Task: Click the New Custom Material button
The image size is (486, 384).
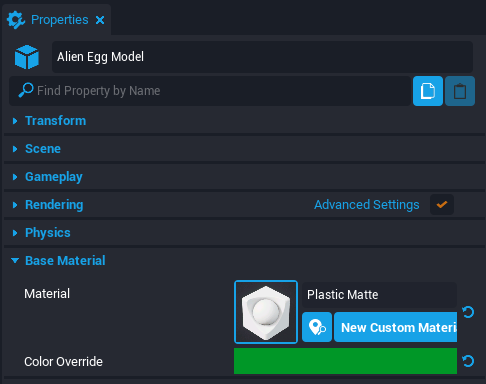Action: click(x=395, y=327)
